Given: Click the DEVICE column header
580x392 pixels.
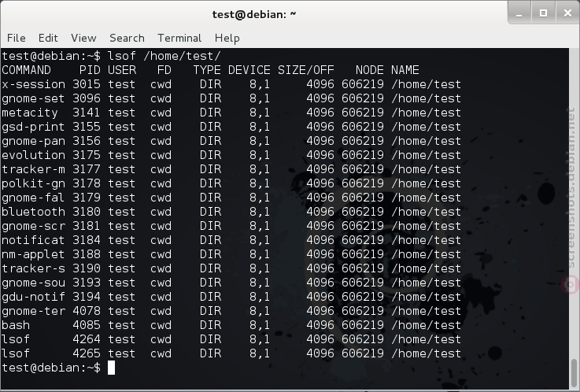Looking at the screenshot, I should tap(249, 70).
